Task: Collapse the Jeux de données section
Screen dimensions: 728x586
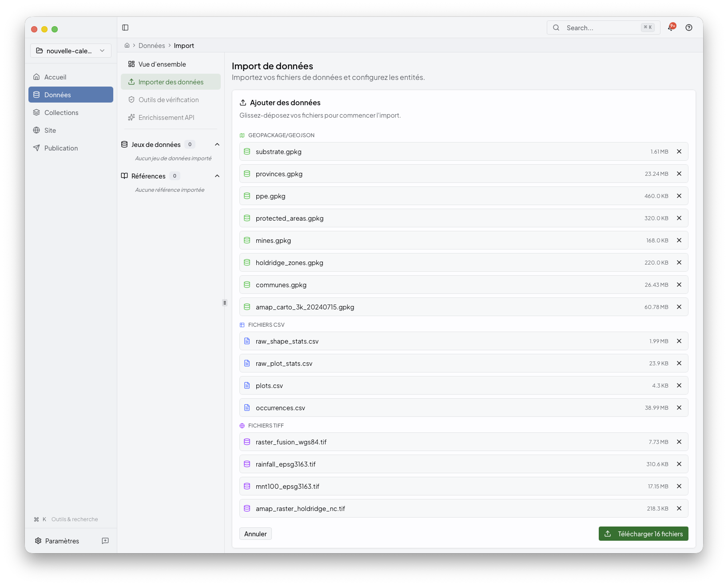Action: pyautogui.click(x=217, y=144)
